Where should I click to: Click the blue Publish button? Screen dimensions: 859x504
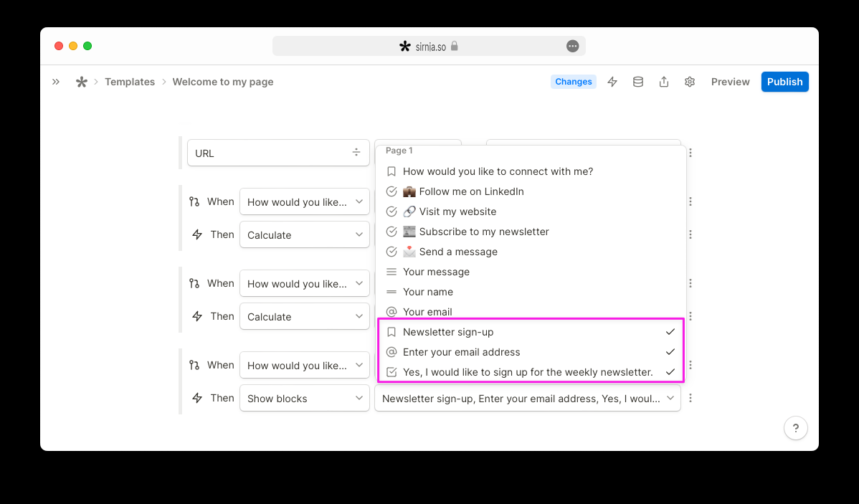click(784, 82)
